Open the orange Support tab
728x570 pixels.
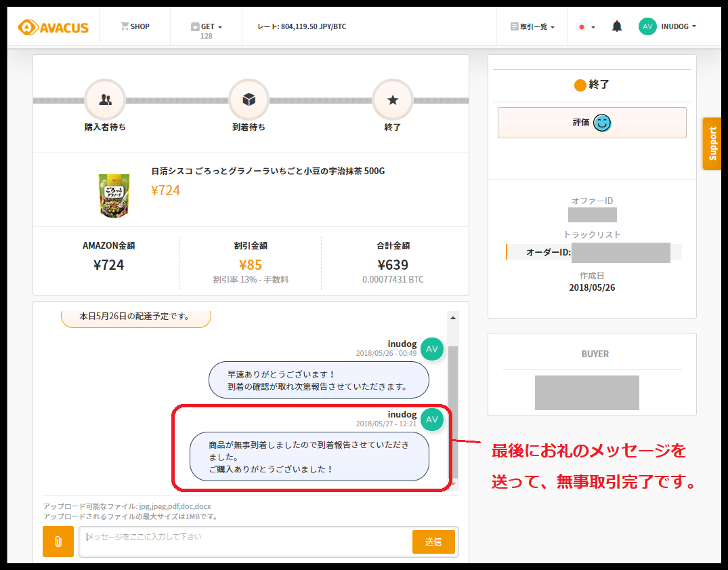tap(712, 144)
